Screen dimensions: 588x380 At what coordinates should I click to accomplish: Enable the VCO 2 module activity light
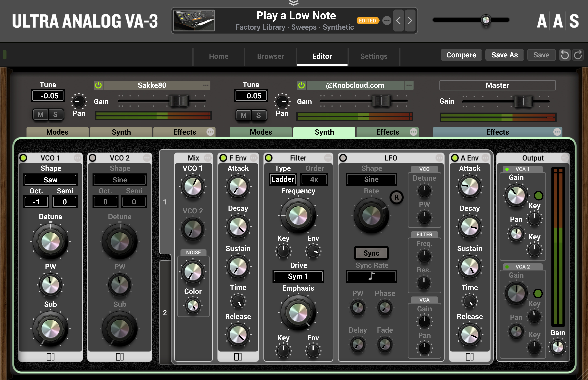tap(93, 158)
